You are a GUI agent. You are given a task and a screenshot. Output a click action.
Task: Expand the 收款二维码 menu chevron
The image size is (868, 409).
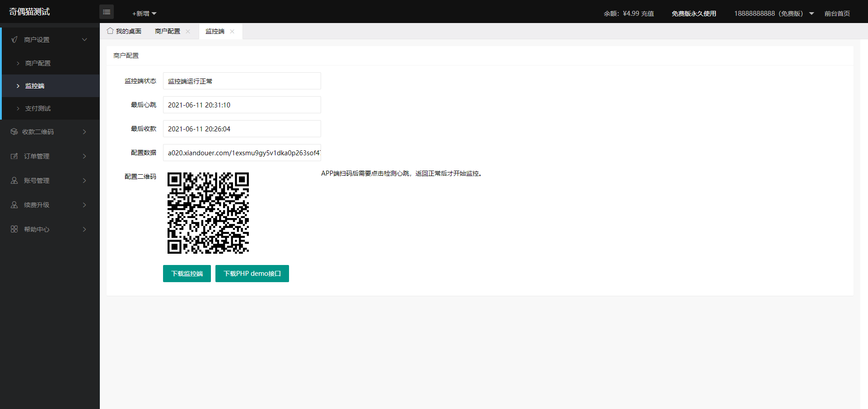(x=84, y=132)
